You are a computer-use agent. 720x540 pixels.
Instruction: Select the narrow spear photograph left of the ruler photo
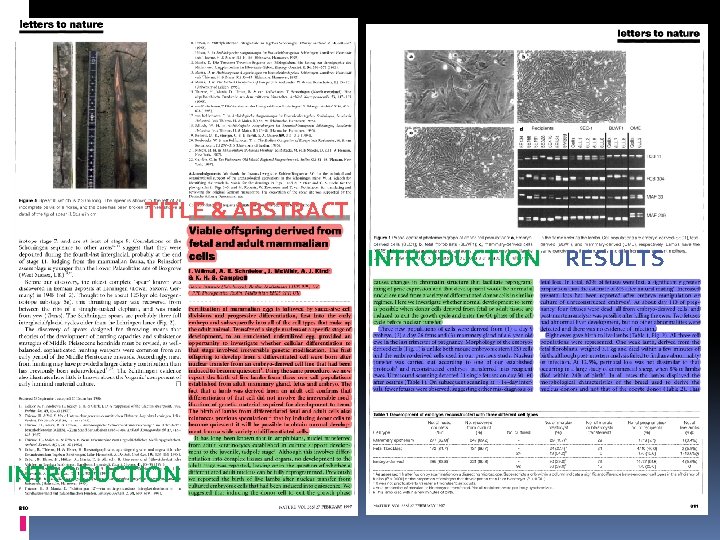pos(63,115)
